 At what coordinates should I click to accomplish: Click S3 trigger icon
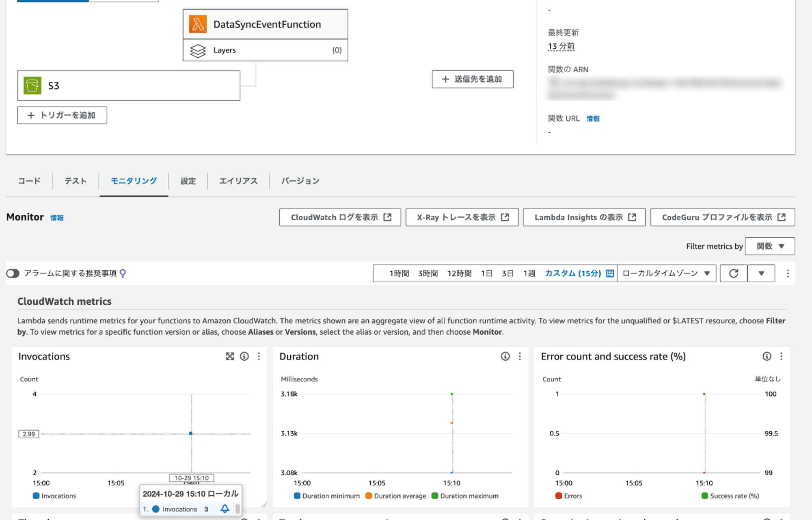click(32, 85)
